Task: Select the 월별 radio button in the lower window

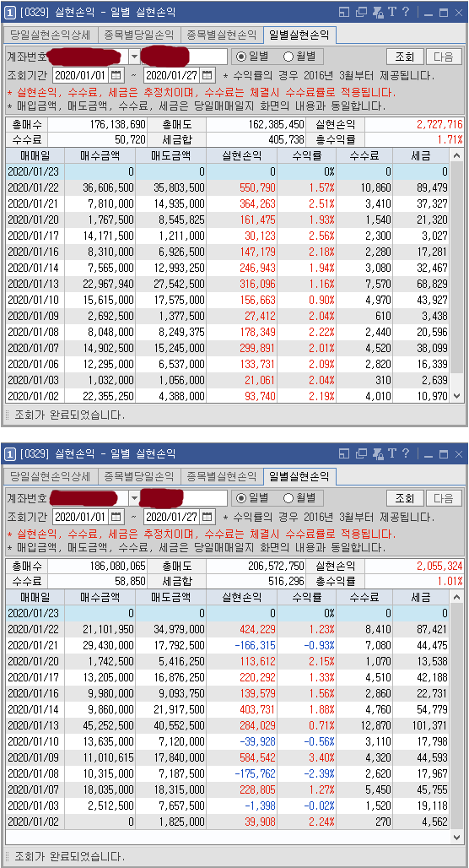Action: coord(301,498)
